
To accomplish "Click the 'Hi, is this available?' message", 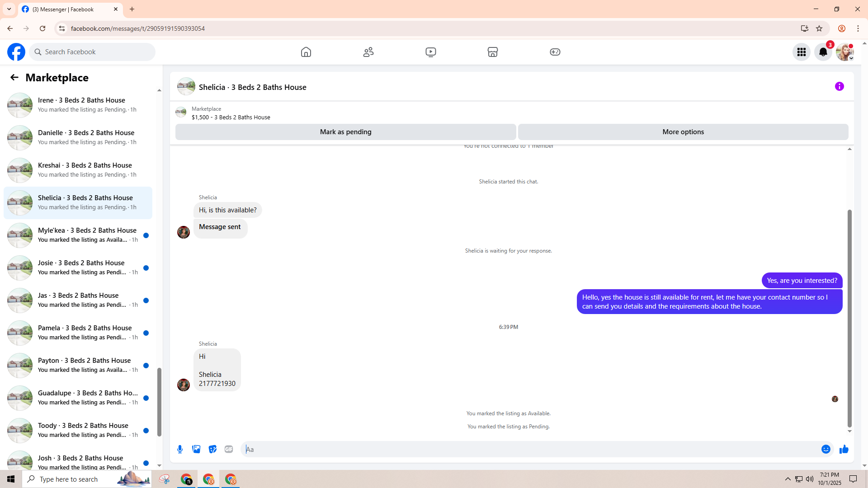I will point(228,210).
